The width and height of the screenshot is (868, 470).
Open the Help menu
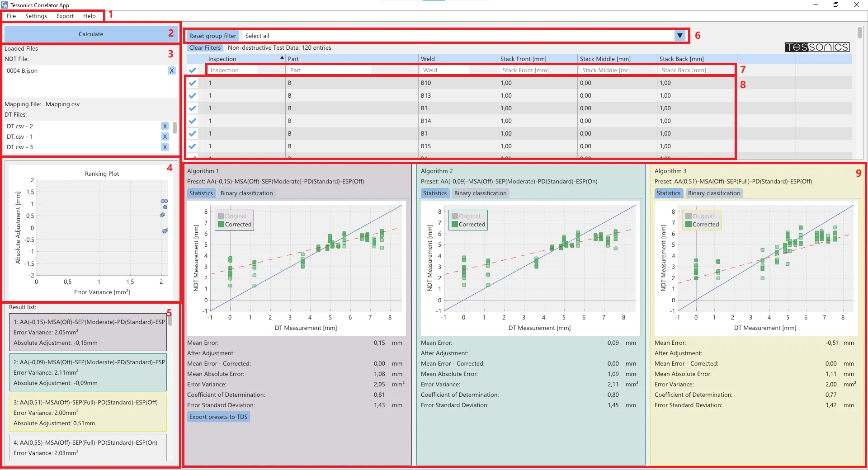click(89, 16)
